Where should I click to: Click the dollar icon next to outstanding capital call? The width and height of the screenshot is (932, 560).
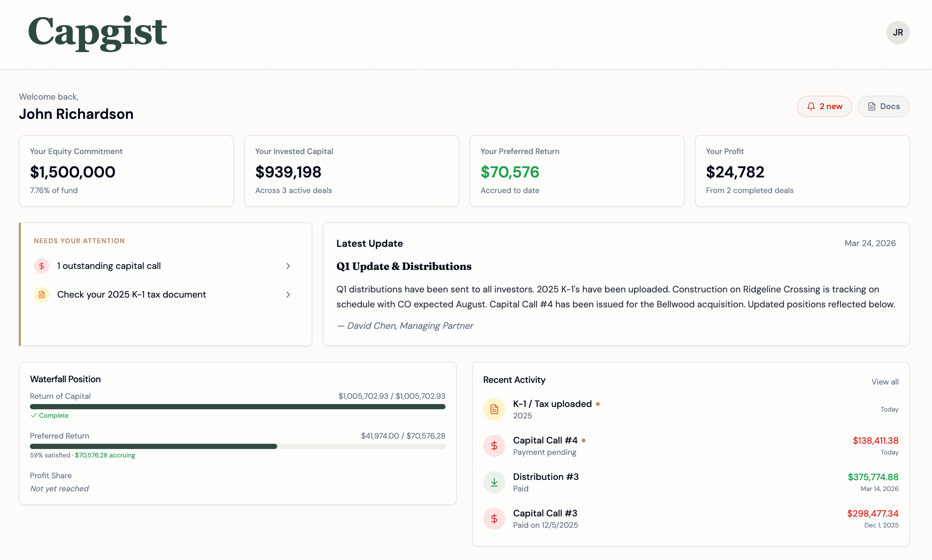point(41,266)
